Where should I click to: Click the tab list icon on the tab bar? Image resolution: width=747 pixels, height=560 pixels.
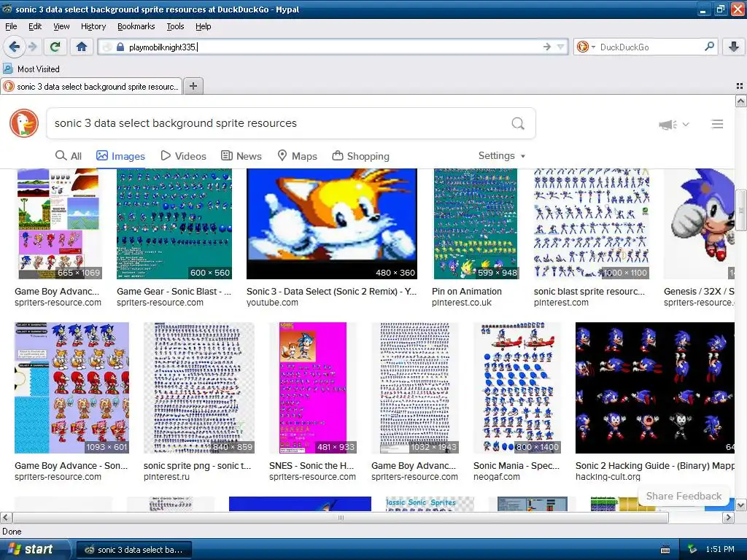click(740, 86)
